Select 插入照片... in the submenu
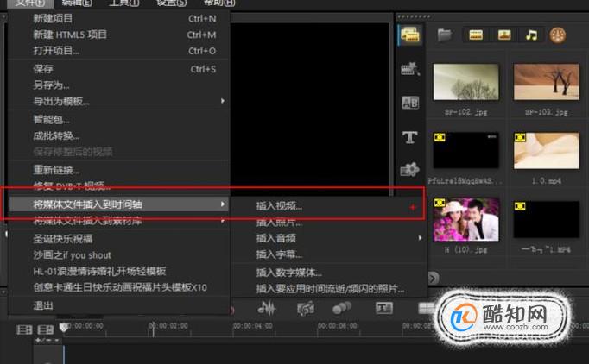The image size is (589, 364). (x=329, y=223)
